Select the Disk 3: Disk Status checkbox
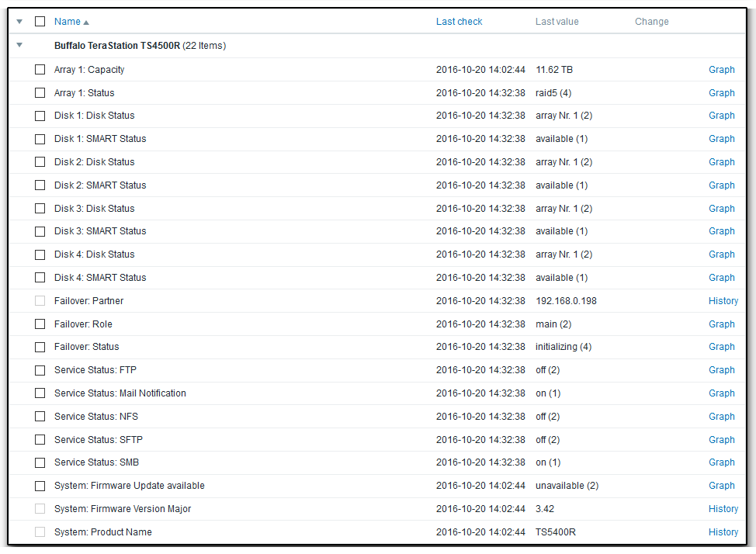Screen dimensions: 756x554 tap(40, 209)
